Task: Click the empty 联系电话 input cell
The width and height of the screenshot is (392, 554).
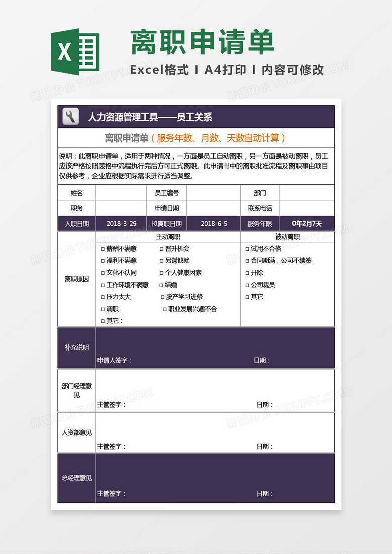Action: click(x=307, y=208)
